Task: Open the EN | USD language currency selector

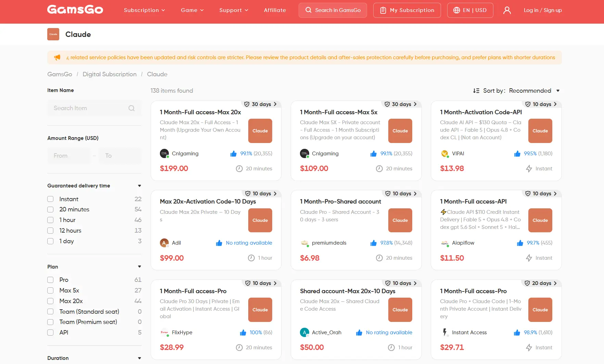Action: [x=470, y=10]
